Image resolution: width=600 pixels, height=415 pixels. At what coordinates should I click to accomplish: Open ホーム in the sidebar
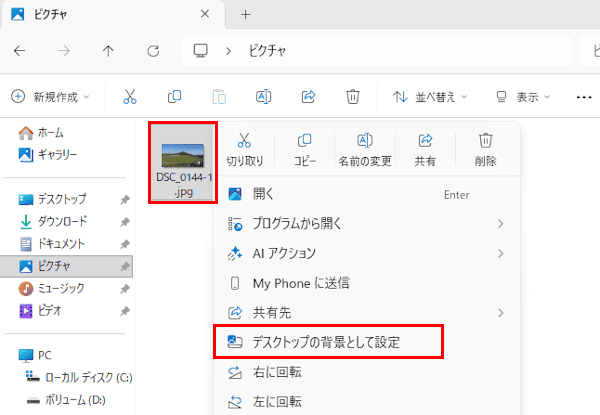[x=67, y=133]
